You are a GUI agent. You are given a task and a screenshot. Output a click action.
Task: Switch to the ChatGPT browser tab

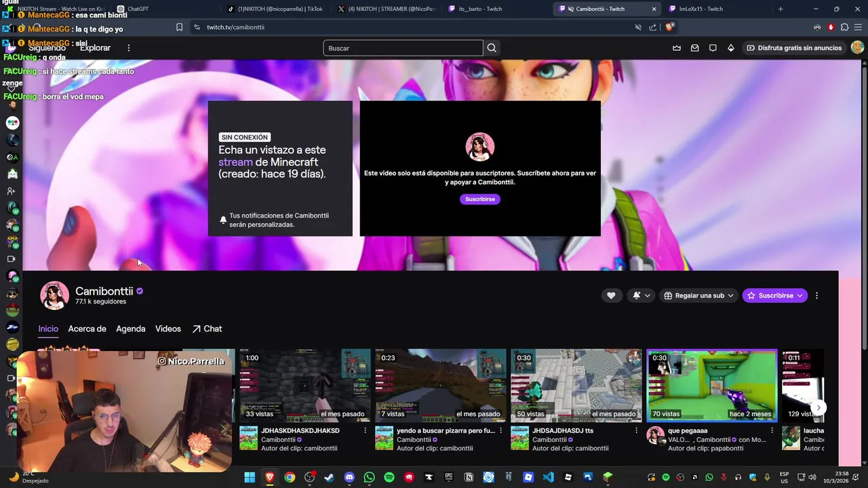coord(163,9)
